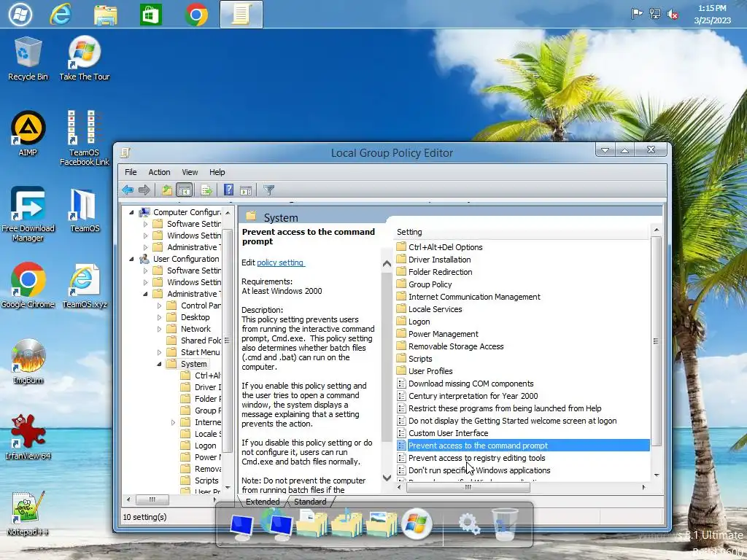Open the File menu

[131, 172]
